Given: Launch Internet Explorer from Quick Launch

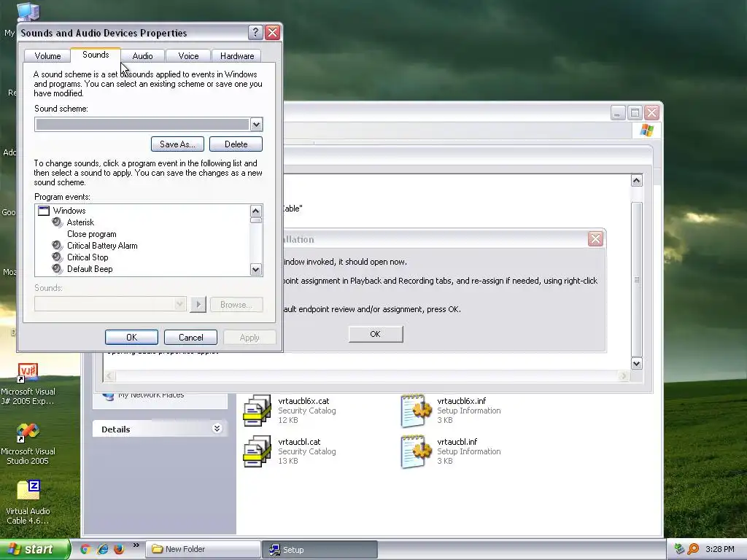Looking at the screenshot, I should (x=102, y=549).
